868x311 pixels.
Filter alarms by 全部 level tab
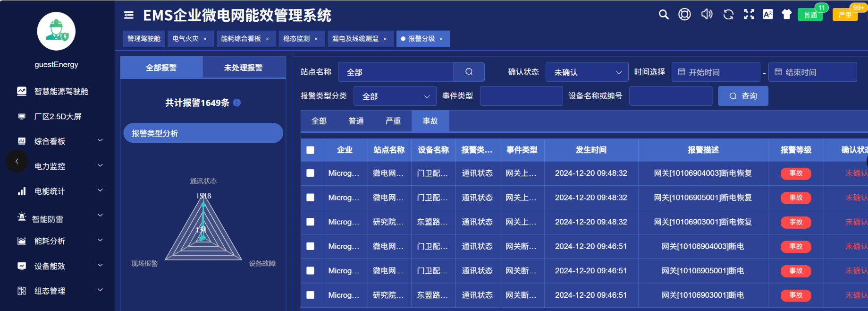(319, 121)
